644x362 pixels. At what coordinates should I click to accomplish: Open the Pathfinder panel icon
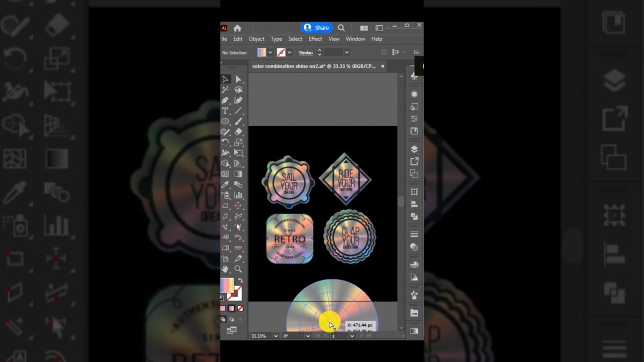pyautogui.click(x=414, y=217)
